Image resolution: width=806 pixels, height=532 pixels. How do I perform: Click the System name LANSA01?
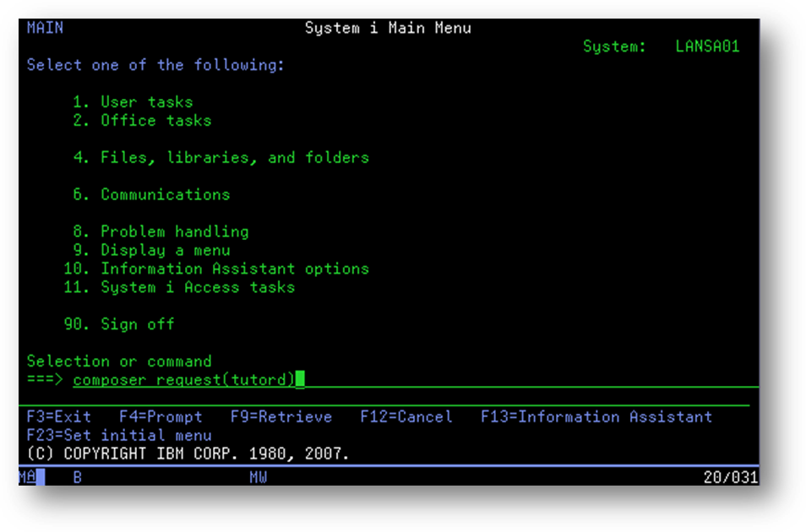pos(707,46)
